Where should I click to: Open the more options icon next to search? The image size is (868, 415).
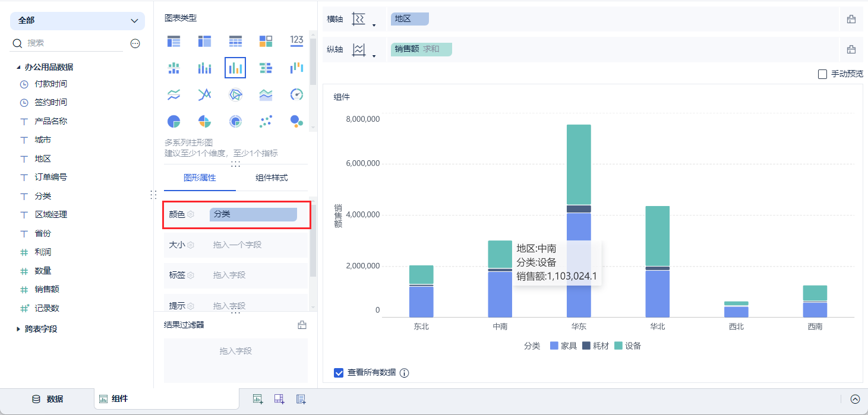tap(135, 43)
